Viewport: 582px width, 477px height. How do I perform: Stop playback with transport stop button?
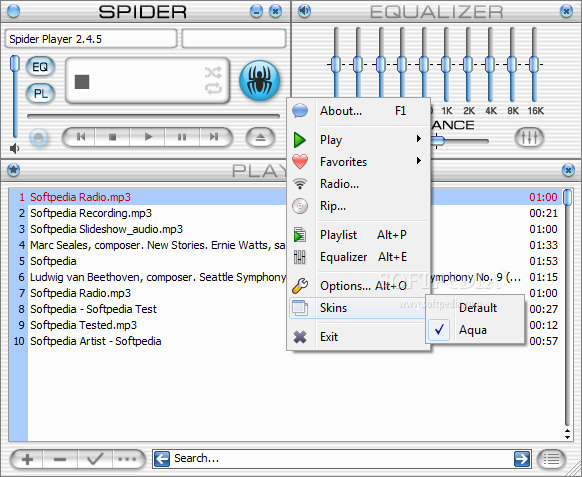click(x=112, y=137)
